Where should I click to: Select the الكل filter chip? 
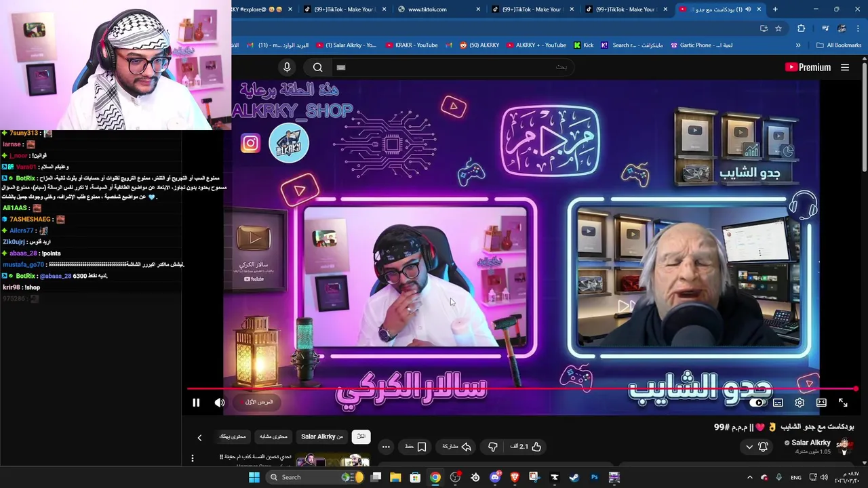pyautogui.click(x=361, y=436)
